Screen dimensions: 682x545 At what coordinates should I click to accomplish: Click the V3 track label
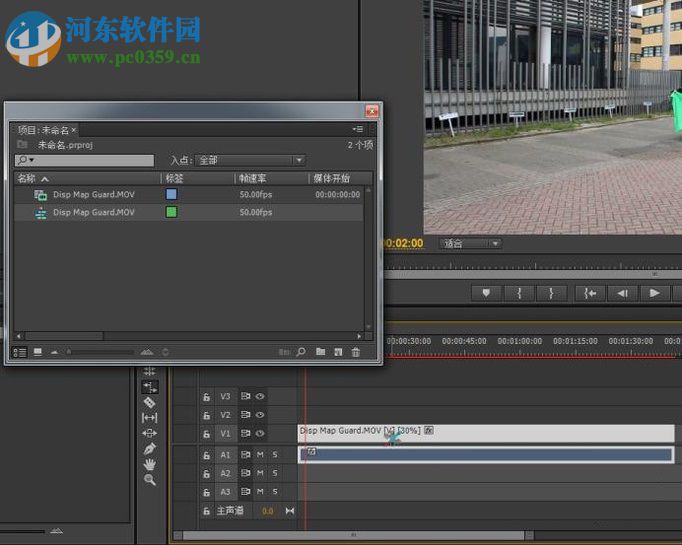coord(225,397)
